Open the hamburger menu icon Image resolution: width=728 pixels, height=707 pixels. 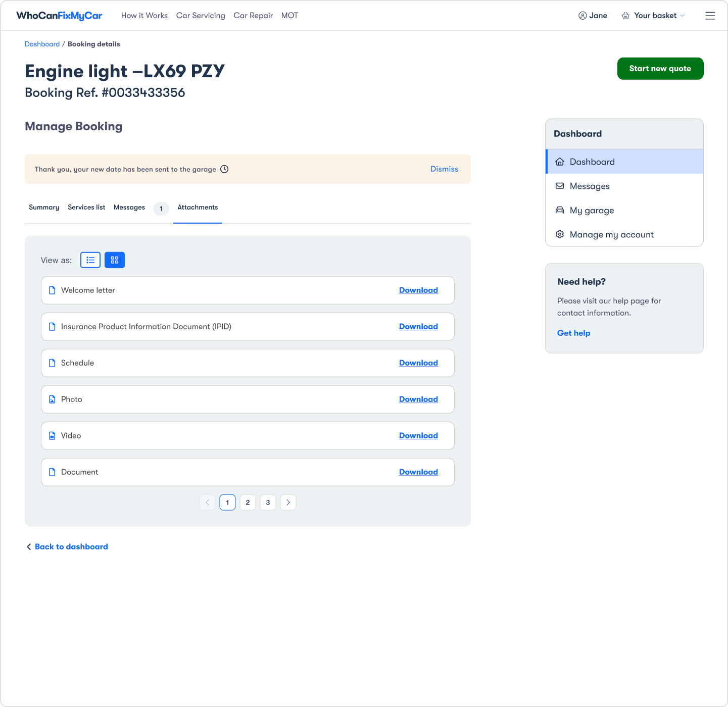pos(710,16)
